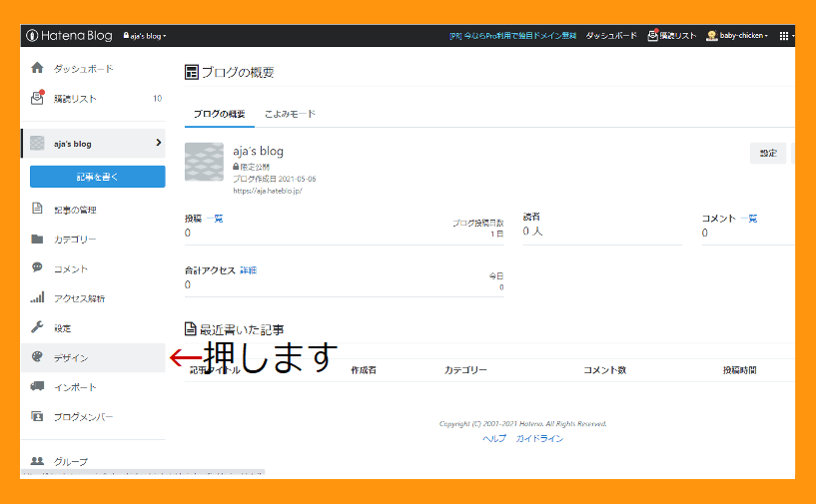Open インポート in the sidebar
The height and width of the screenshot is (504, 816).
tap(75, 387)
